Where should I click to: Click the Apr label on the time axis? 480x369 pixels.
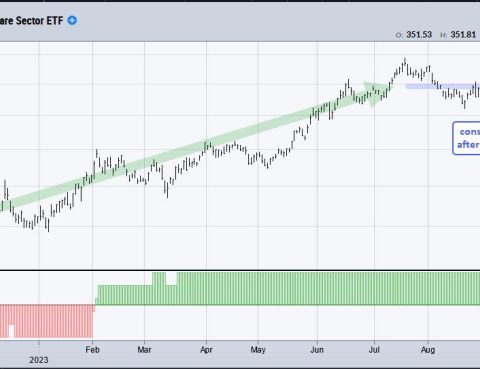pyautogui.click(x=206, y=350)
